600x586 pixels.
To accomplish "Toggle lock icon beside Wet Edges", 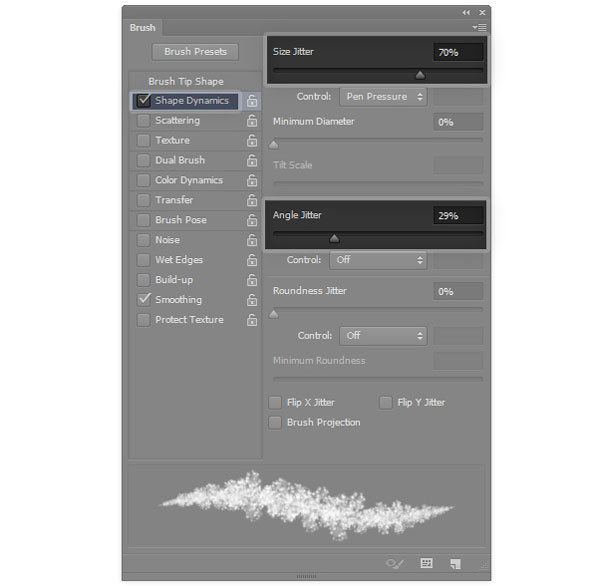I will point(252,260).
